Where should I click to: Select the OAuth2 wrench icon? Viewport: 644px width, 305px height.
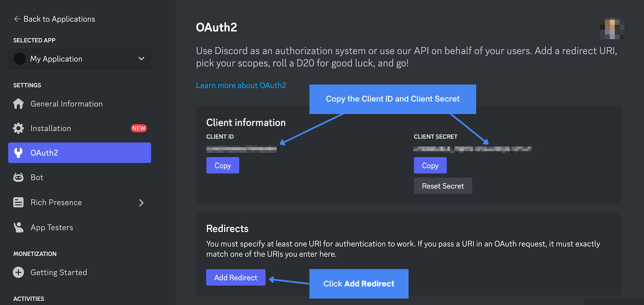18,153
